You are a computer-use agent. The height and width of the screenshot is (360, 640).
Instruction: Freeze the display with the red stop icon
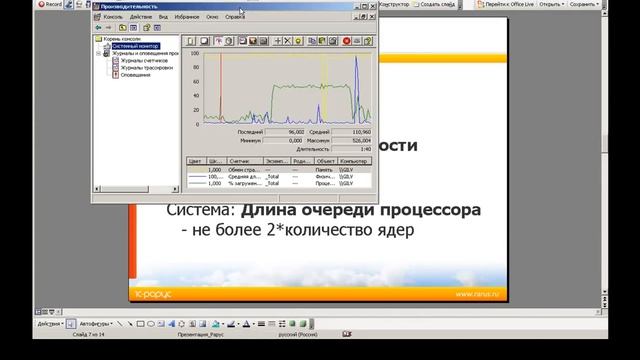(347, 41)
